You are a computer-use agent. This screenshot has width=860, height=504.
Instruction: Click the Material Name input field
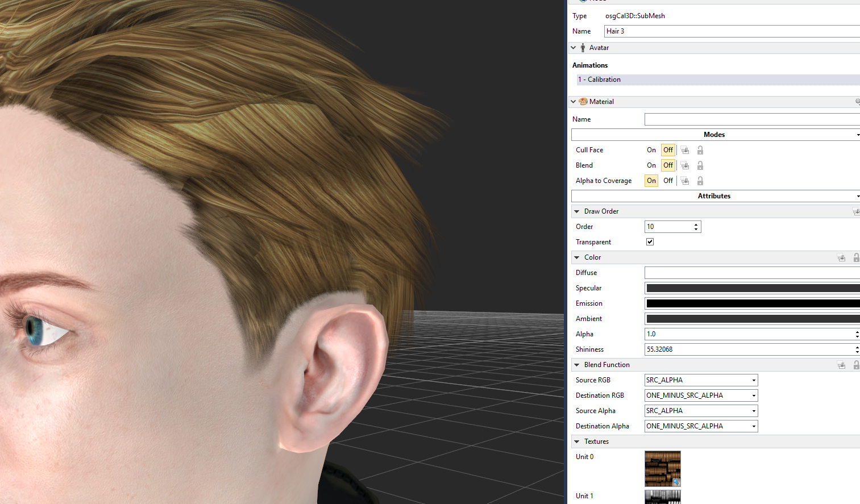(752, 119)
